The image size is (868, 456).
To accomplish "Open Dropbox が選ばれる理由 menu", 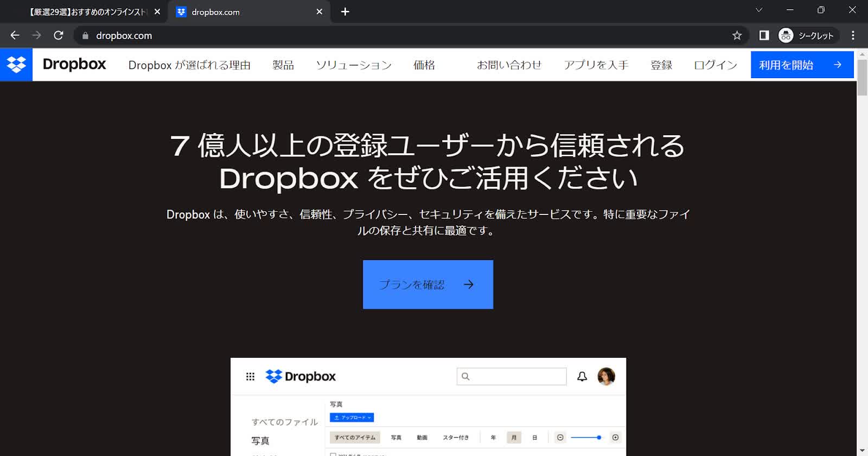I will 189,65.
